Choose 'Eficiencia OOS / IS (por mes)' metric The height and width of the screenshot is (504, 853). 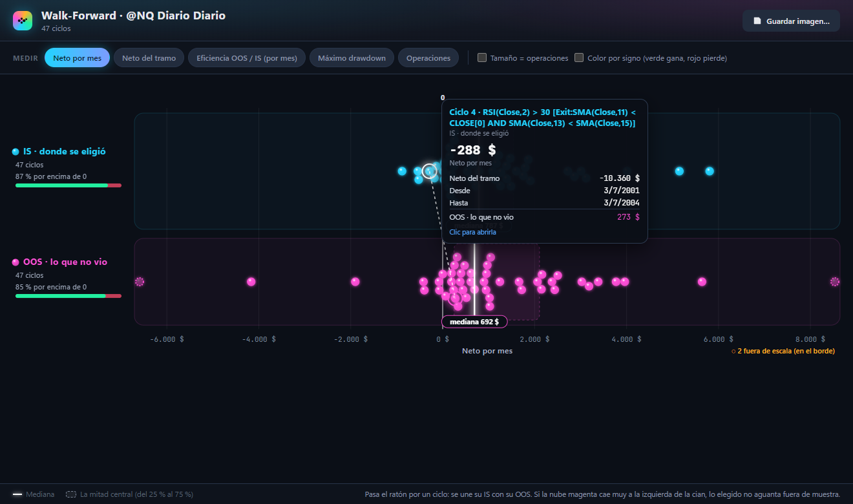[247, 58]
